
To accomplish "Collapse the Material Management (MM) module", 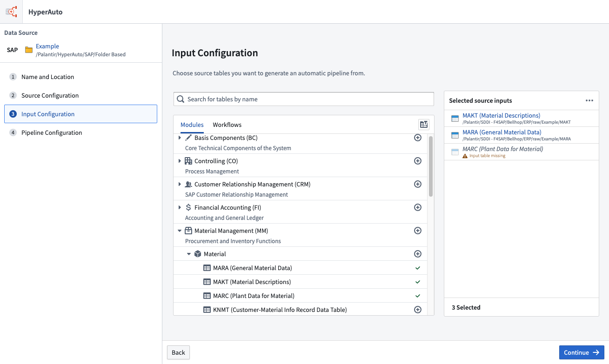I will tap(180, 231).
